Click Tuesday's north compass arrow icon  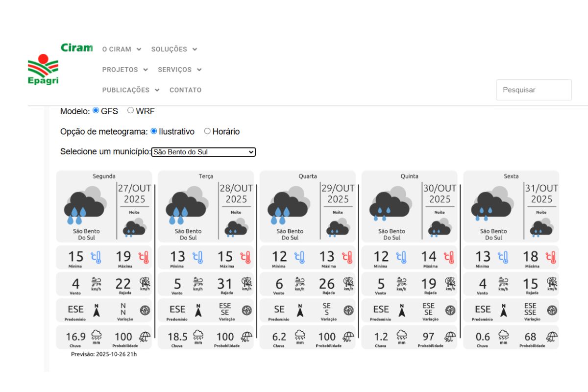point(198,310)
